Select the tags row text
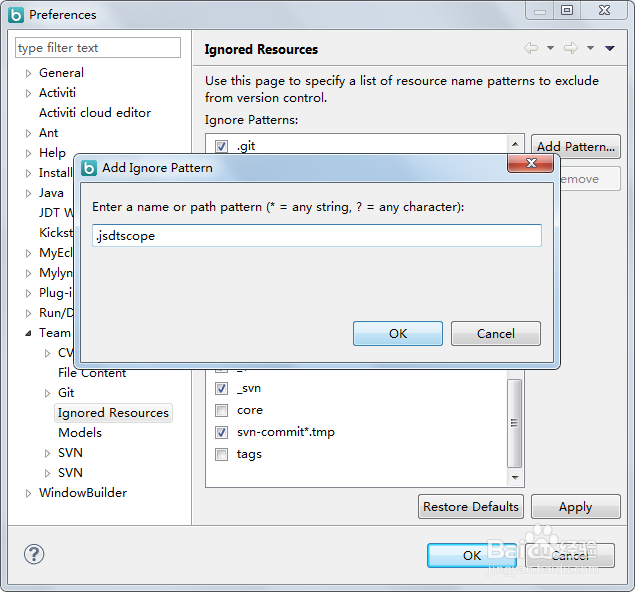The width and height of the screenshot is (635, 592). coord(249,454)
